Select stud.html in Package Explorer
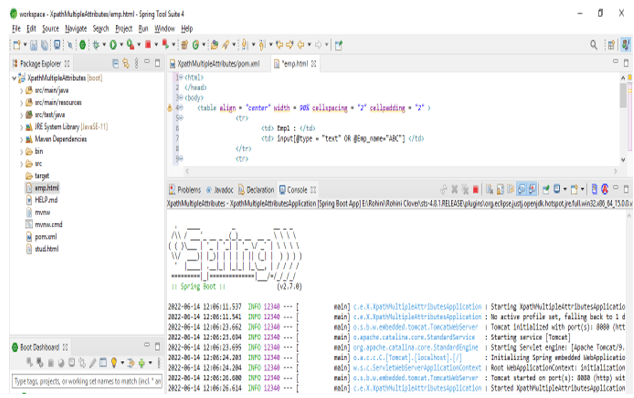Screen dimensions: 634x398 pos(42,249)
